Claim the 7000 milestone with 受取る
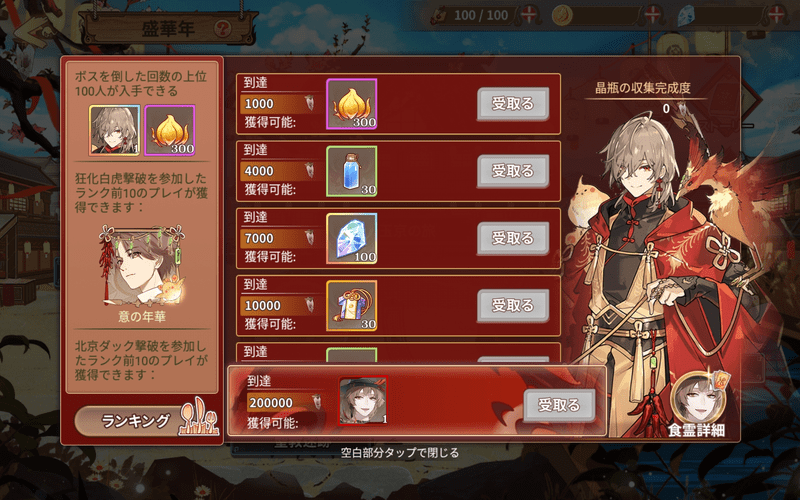This screenshot has width=800, height=500. pos(513,238)
